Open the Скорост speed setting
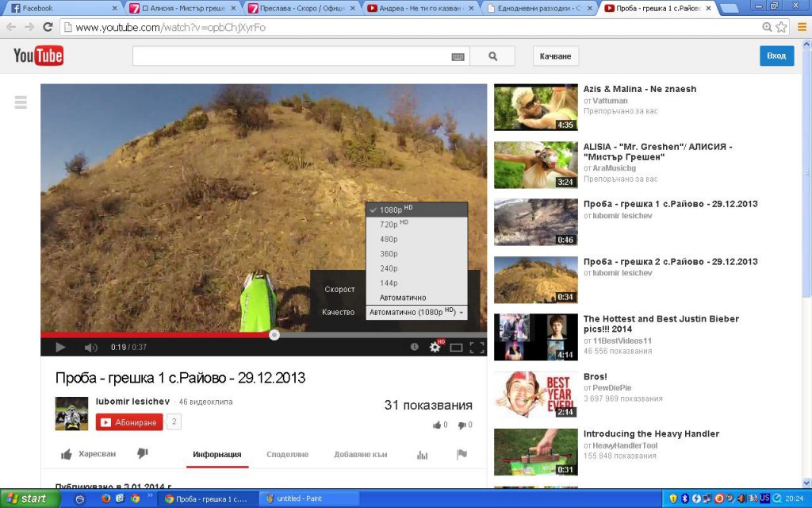The width and height of the screenshot is (812, 508). pyautogui.click(x=339, y=289)
